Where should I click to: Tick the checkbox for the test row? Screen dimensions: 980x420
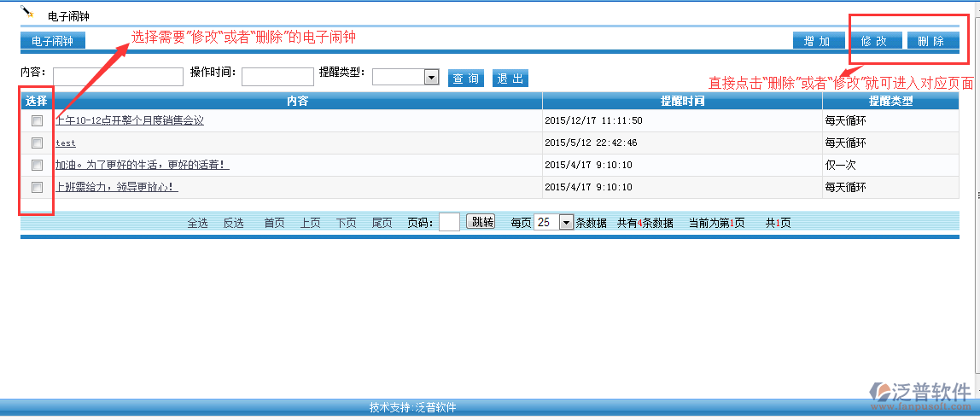pos(37,143)
